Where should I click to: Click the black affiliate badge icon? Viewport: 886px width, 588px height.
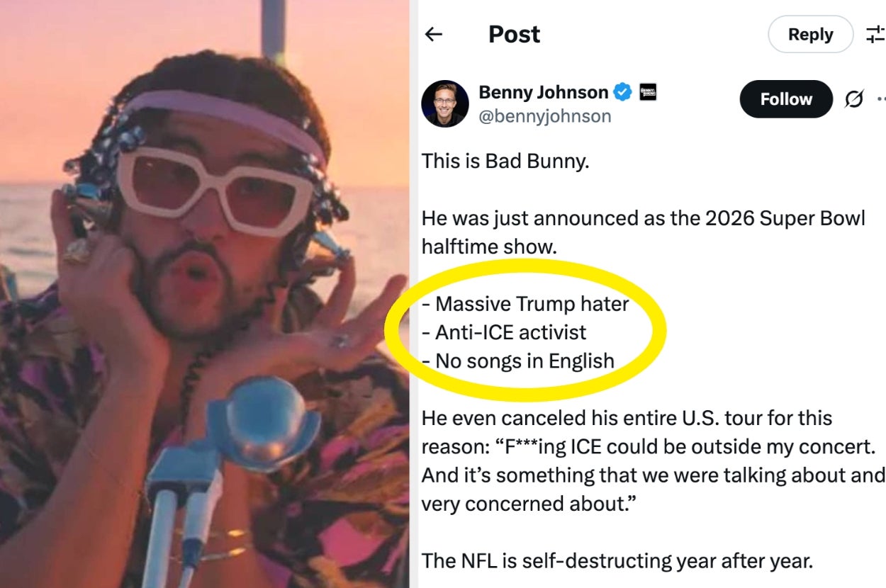(648, 92)
